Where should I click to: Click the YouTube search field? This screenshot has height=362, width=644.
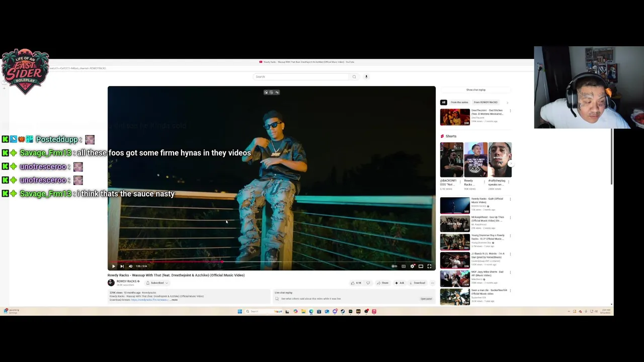pos(301,76)
